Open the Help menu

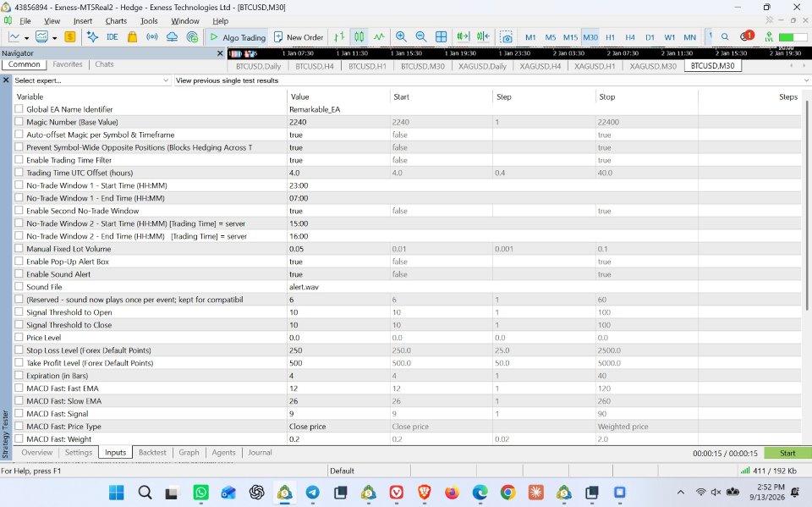[220, 20]
